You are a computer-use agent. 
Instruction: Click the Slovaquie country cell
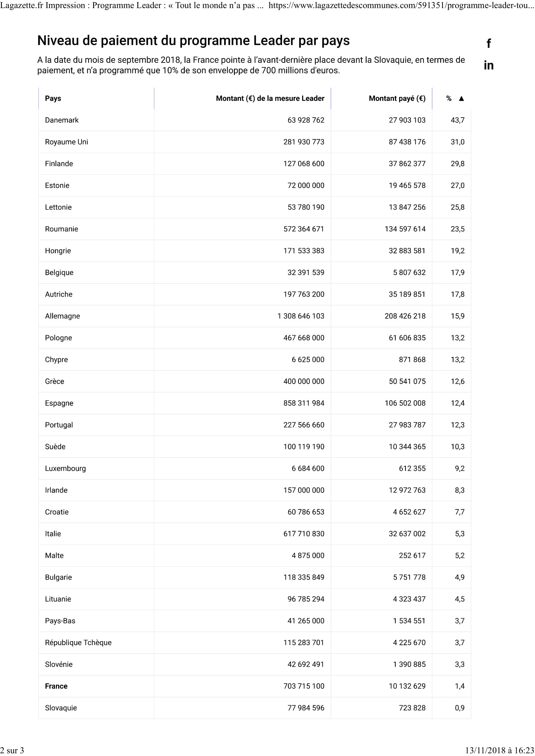click(x=61, y=708)
